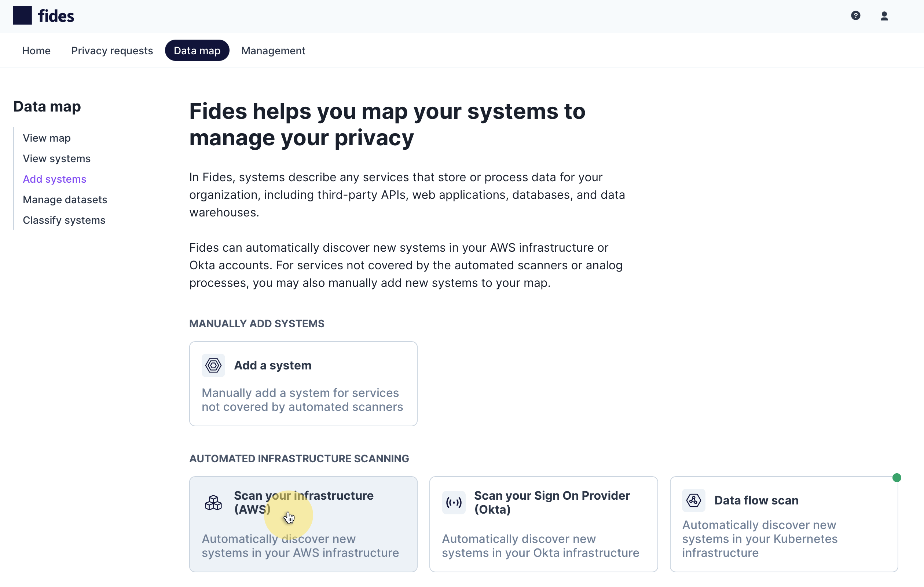Launch the Data flow scan card
924x587 pixels.
point(784,524)
